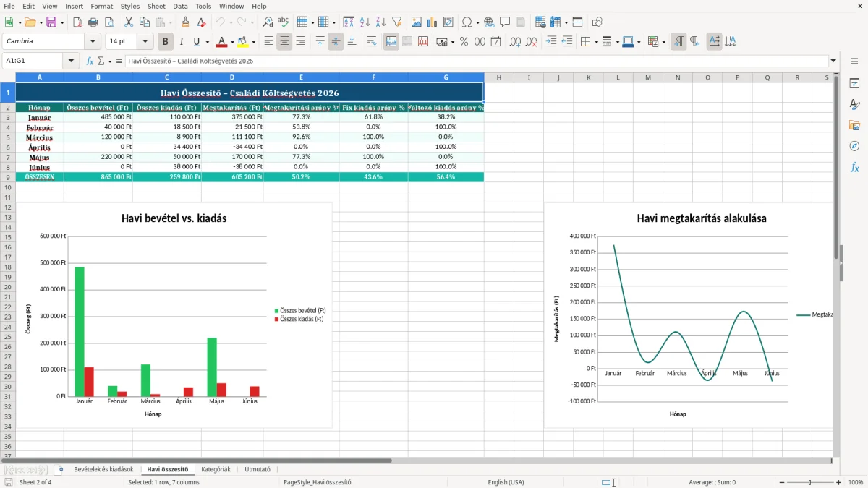Switch to Útmutató sheet tab

pyautogui.click(x=258, y=469)
